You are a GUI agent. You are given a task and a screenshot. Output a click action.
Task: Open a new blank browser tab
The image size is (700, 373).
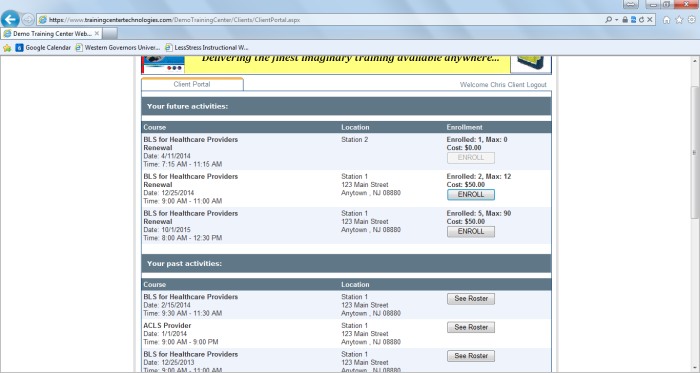tap(110, 33)
